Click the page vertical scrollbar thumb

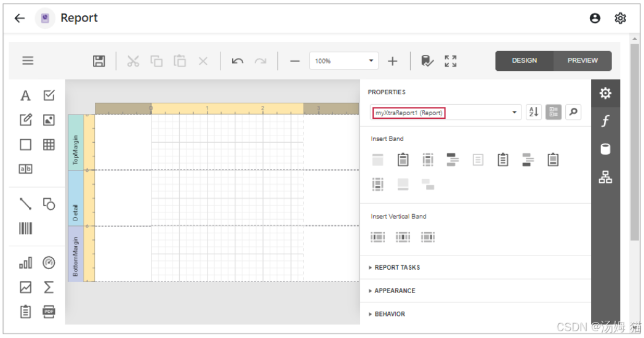pos(635,142)
